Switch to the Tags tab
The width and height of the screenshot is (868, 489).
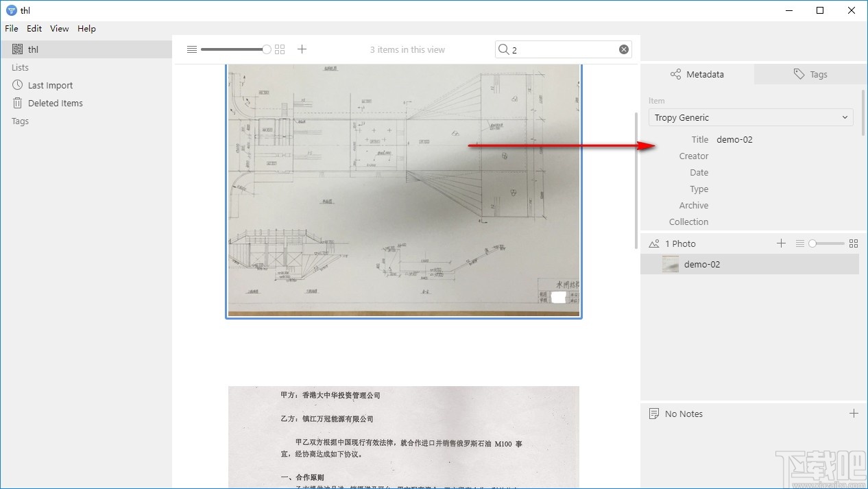click(809, 73)
